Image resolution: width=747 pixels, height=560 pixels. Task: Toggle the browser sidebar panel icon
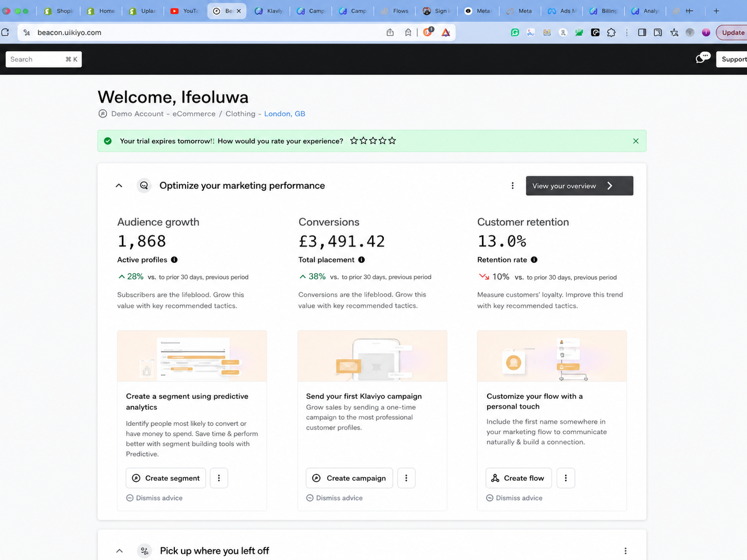point(642,32)
